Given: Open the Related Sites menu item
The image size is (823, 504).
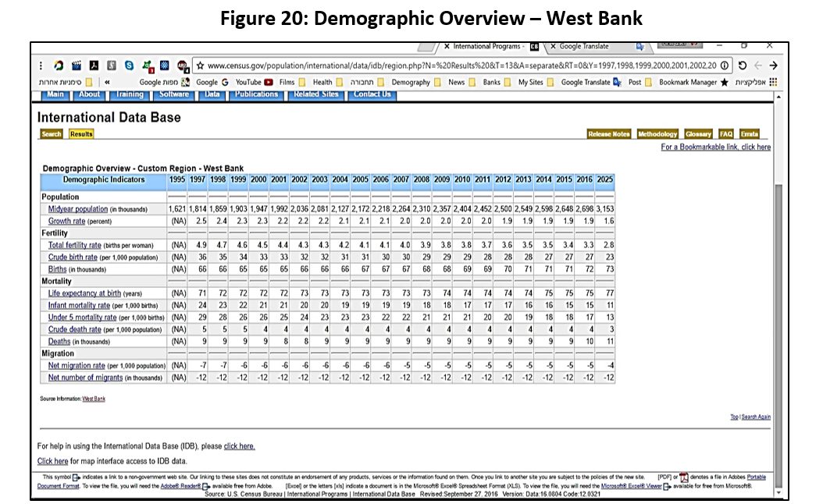Looking at the screenshot, I should click(316, 95).
